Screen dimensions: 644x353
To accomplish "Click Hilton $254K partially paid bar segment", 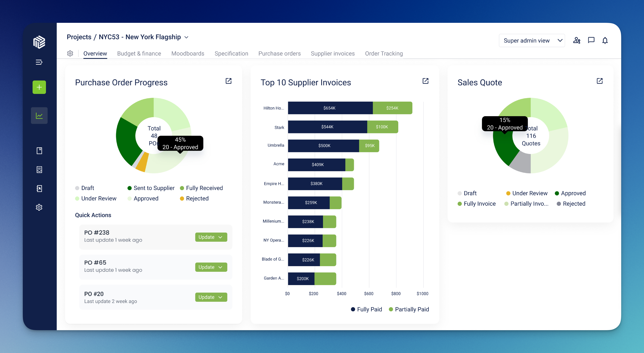I will tap(392, 108).
